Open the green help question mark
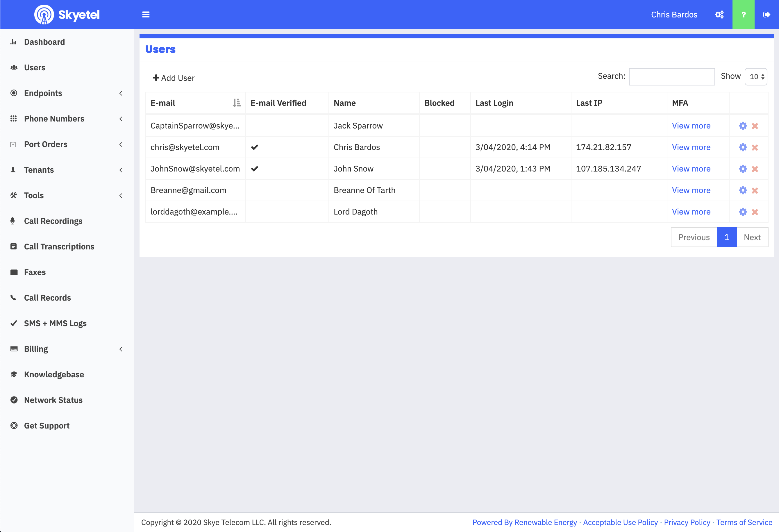 click(743, 15)
